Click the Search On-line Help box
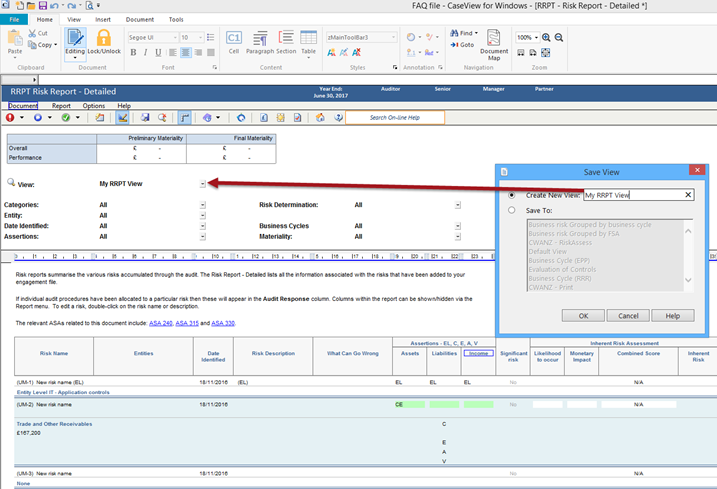The image size is (717, 489). click(395, 118)
